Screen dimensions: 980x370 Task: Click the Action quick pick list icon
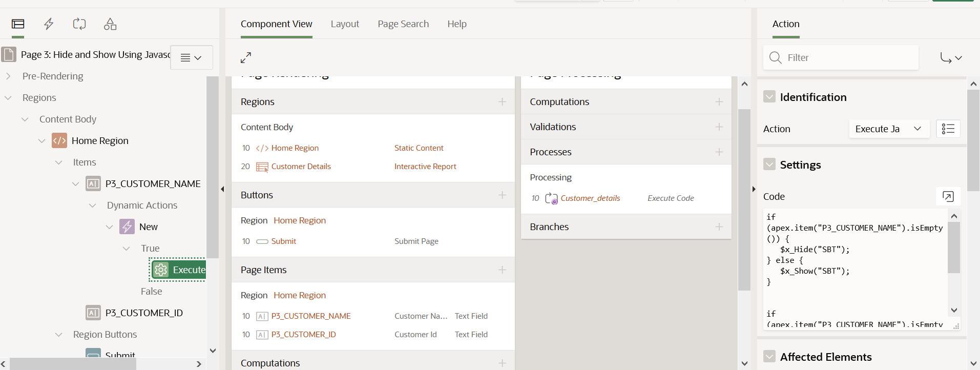pos(948,129)
